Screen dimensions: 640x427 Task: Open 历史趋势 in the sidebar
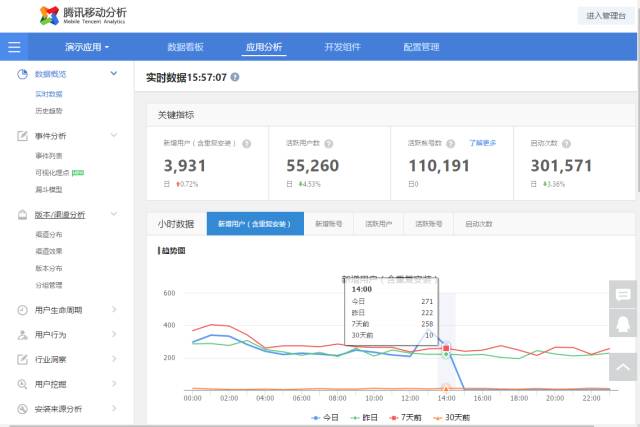point(49,111)
